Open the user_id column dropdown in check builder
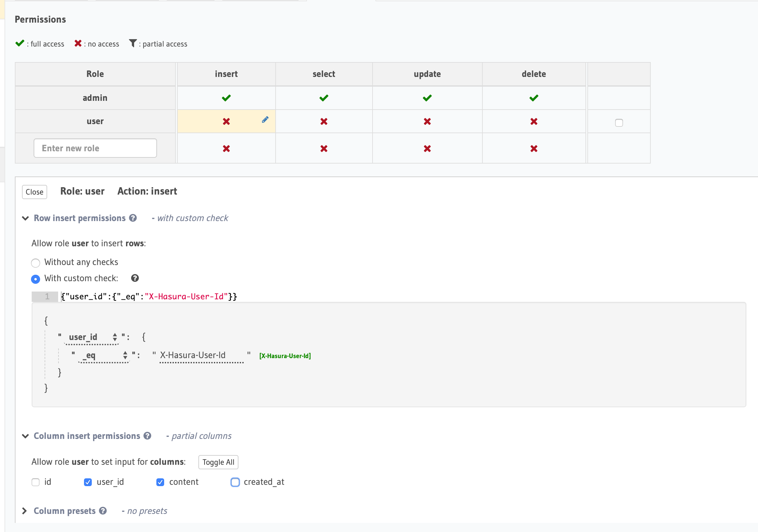 [92, 337]
